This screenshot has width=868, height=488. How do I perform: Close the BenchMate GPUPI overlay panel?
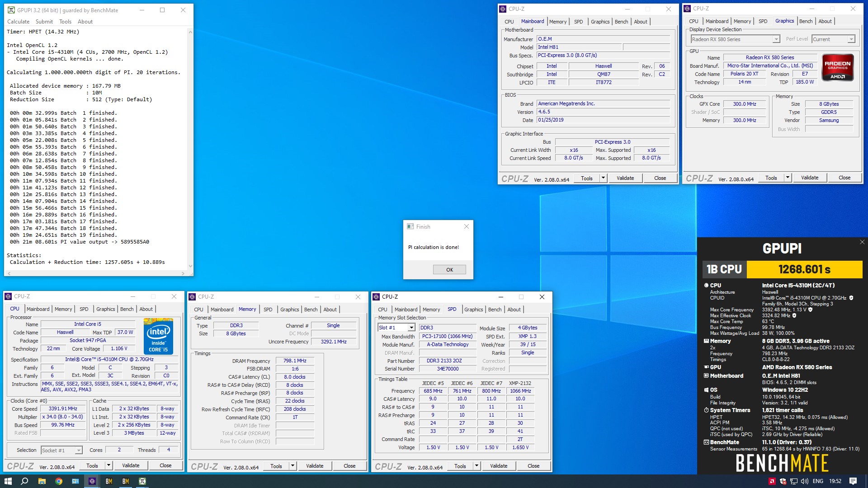[862, 242]
